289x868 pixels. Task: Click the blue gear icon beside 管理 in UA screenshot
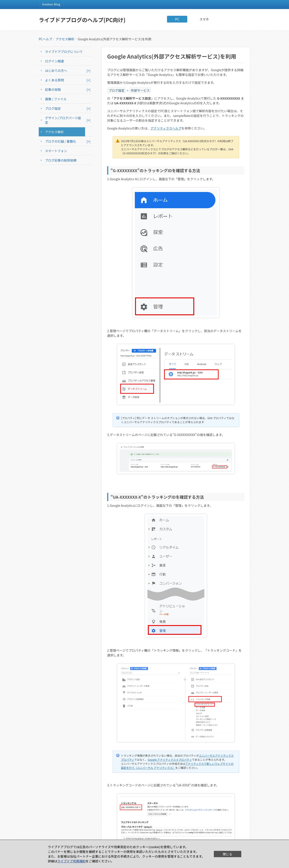[x=154, y=631]
